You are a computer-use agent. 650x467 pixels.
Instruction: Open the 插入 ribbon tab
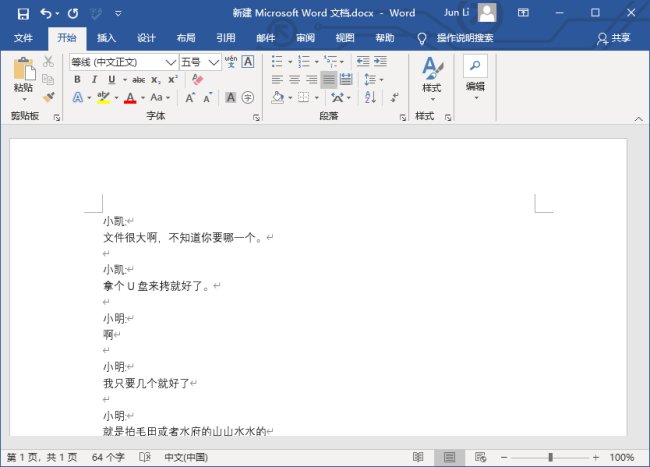[x=106, y=38]
